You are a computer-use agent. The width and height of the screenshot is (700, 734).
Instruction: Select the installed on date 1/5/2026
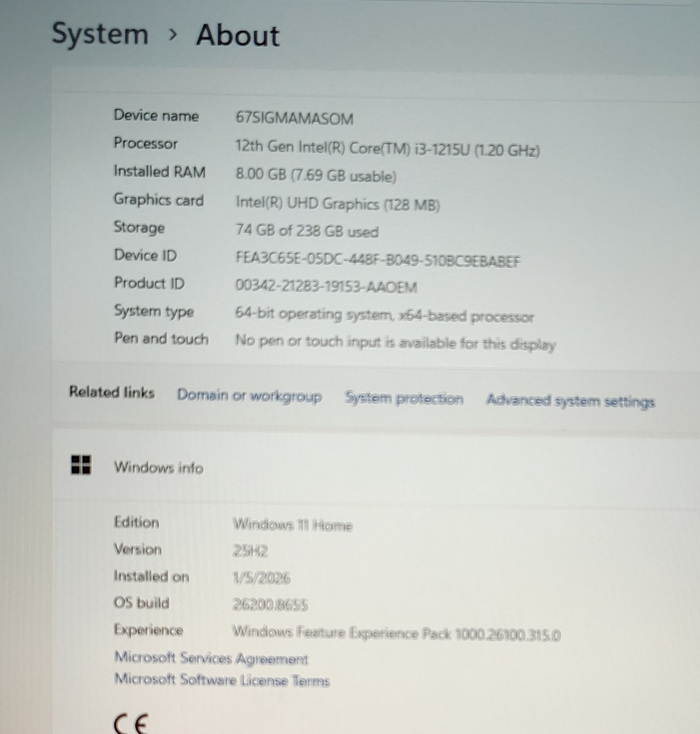(262, 578)
